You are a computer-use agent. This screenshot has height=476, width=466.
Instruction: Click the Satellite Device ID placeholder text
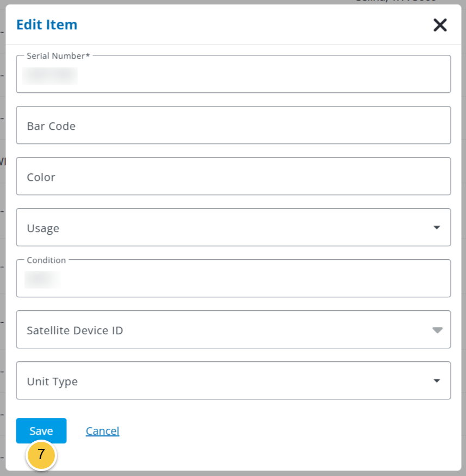(x=74, y=330)
